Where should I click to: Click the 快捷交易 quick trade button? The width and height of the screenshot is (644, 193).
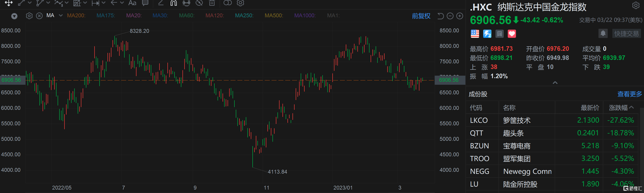(x=626, y=33)
